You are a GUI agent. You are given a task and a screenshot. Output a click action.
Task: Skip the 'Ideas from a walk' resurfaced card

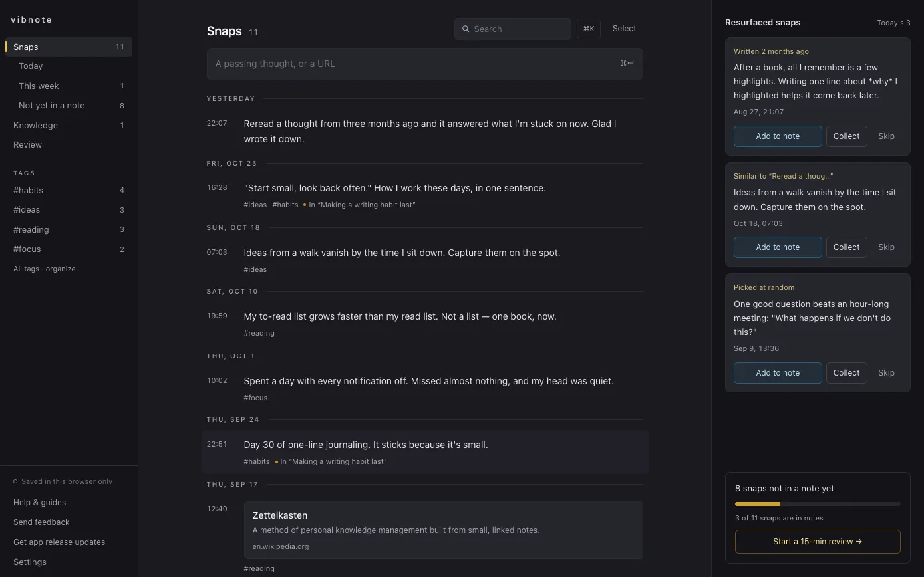886,247
